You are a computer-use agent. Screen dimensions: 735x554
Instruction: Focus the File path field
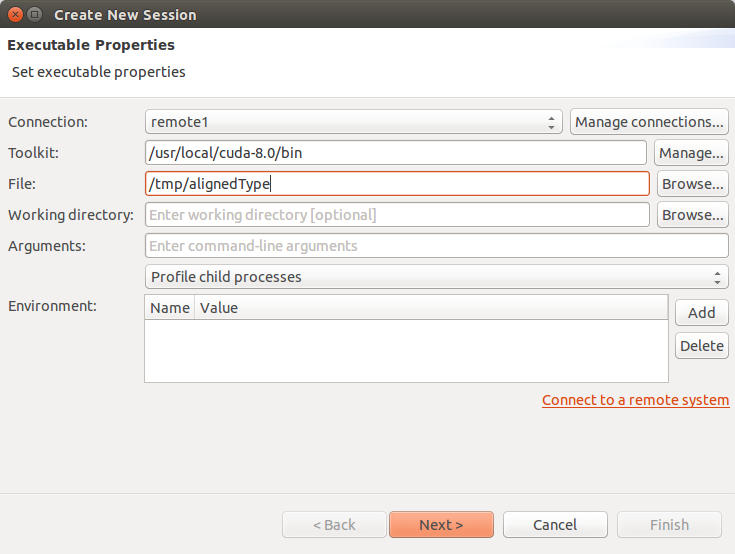click(396, 184)
